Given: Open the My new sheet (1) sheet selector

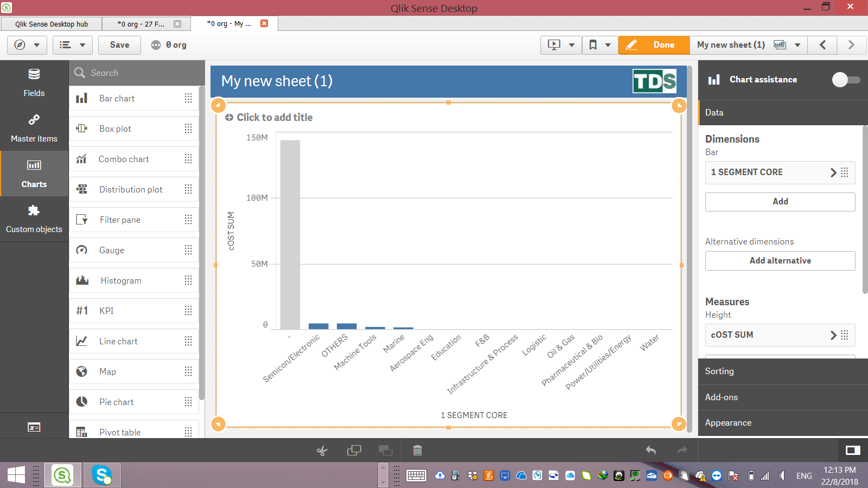Looking at the screenshot, I should [749, 45].
